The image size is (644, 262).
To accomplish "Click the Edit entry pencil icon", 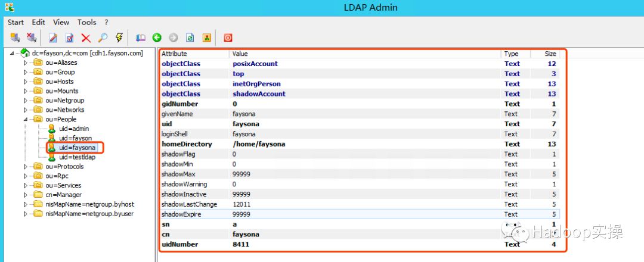I will click(53, 38).
